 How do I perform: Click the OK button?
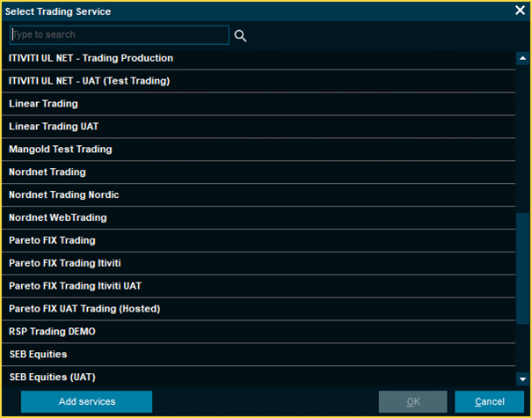[x=413, y=401]
